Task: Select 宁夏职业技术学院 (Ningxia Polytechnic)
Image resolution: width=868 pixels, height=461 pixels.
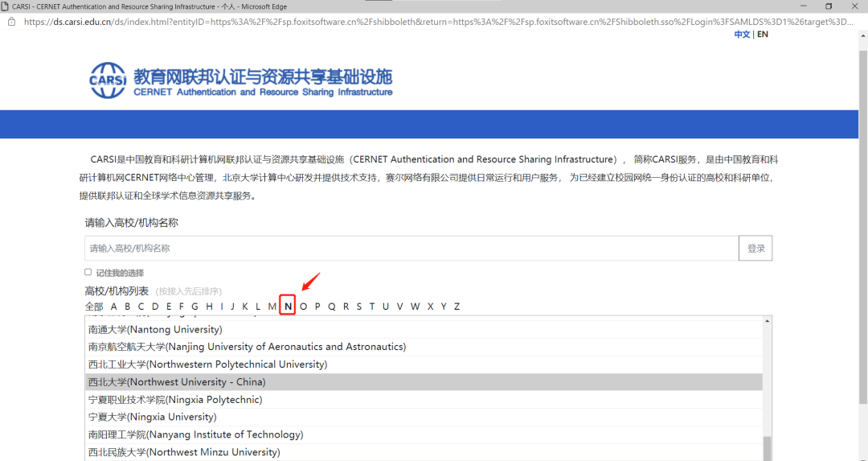Action: point(424,400)
